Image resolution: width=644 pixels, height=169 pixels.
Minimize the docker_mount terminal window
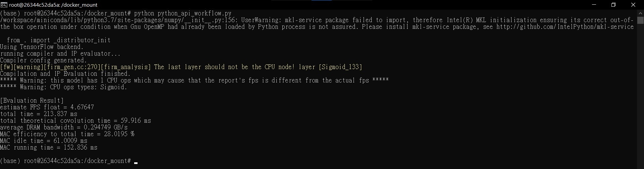click(594, 5)
